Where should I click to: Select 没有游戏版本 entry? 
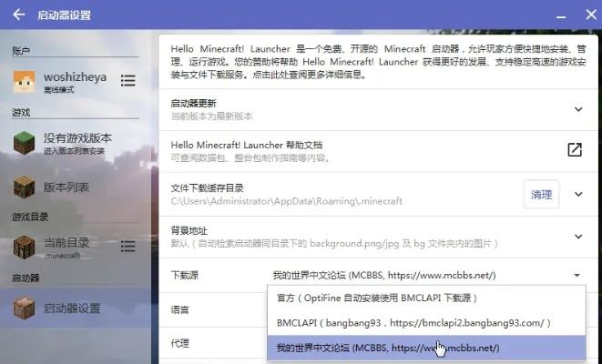76,143
